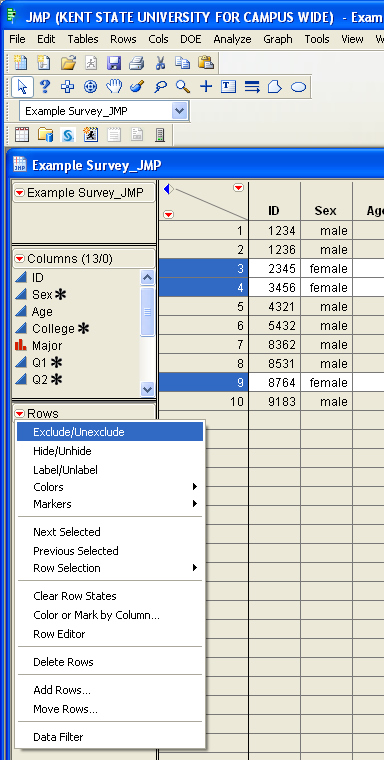Click the columns list scroll down arrow
This screenshot has height=760, width=384.
tap(147, 389)
